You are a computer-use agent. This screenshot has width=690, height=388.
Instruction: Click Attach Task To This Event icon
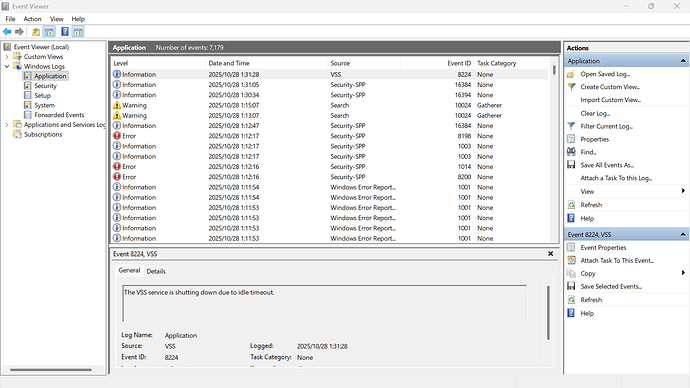point(571,260)
